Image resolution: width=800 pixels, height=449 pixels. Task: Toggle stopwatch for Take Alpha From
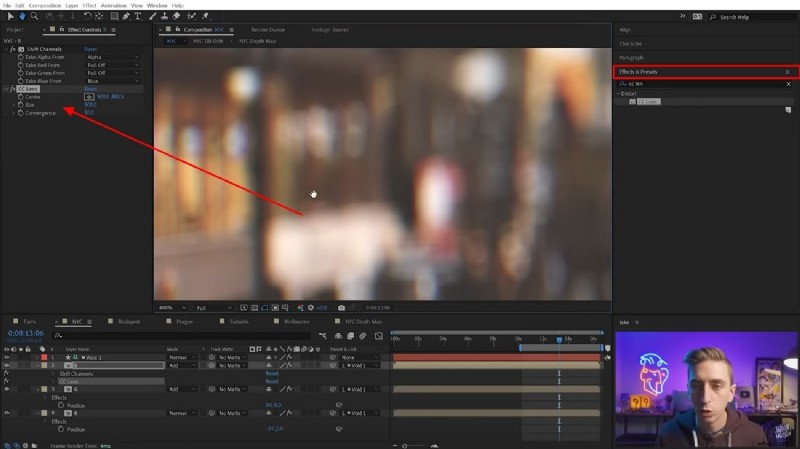[x=21, y=57]
